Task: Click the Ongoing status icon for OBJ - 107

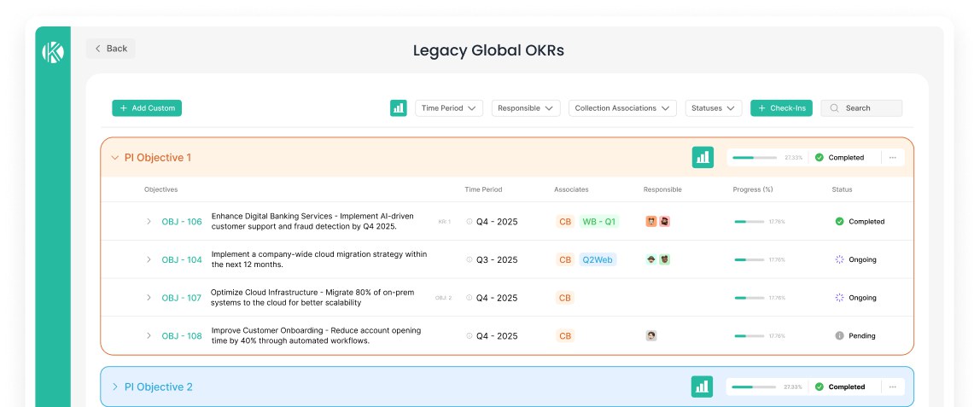Action: (839, 298)
